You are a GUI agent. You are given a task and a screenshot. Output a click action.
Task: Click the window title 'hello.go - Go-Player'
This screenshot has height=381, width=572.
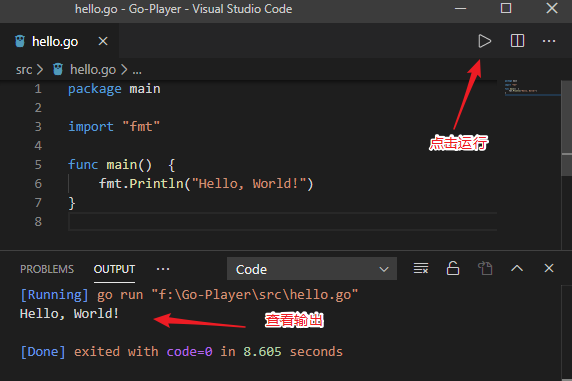(x=128, y=9)
